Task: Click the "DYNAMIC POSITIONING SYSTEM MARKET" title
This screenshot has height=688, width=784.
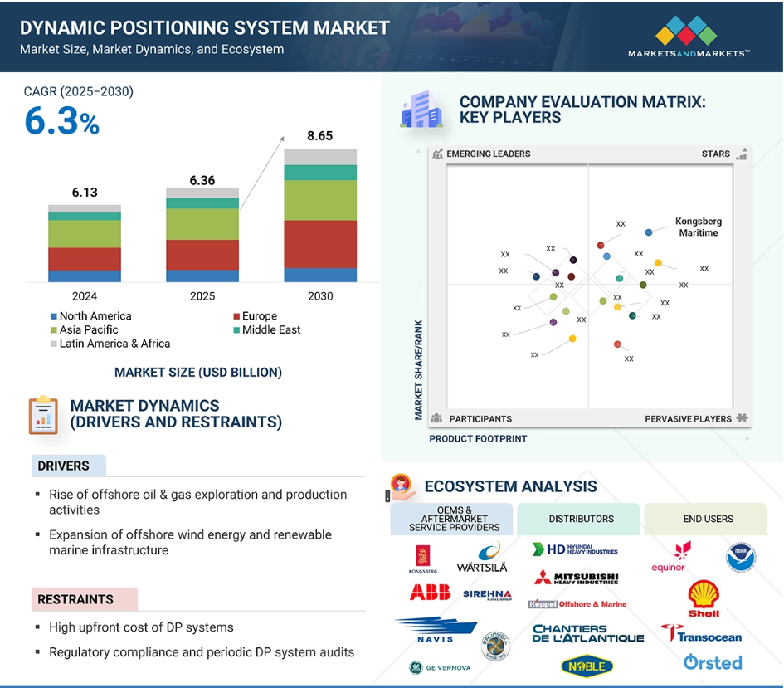Action: pos(204,28)
